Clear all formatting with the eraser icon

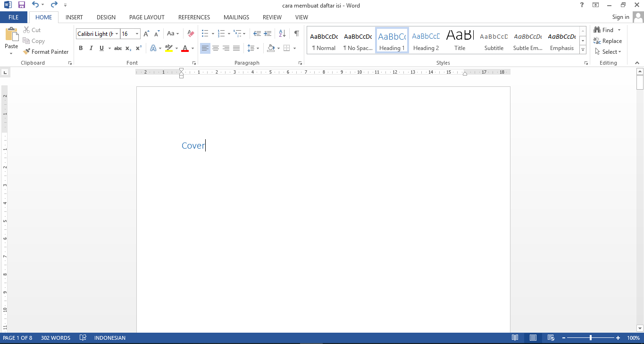click(x=191, y=34)
